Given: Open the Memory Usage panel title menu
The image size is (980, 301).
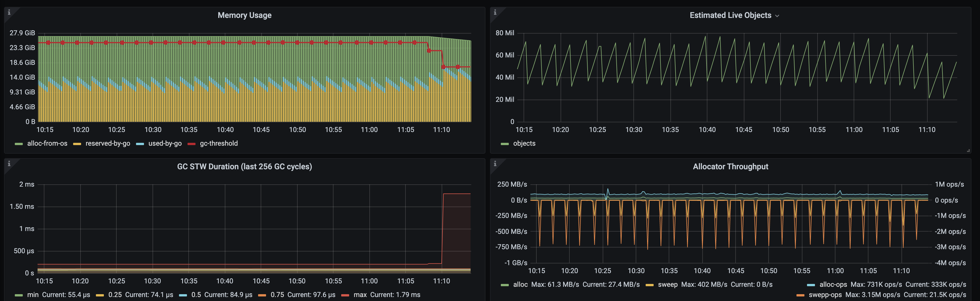Looking at the screenshot, I should pyautogui.click(x=244, y=15).
